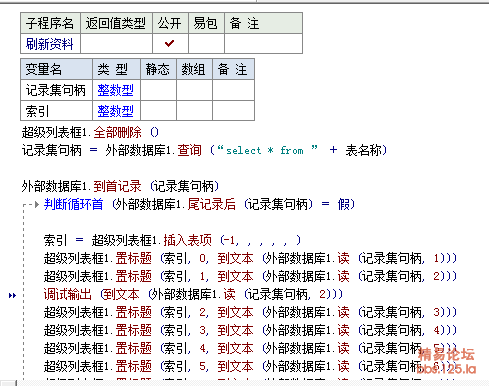Click the 备注 cell for 记录集句柄

(x=233, y=90)
